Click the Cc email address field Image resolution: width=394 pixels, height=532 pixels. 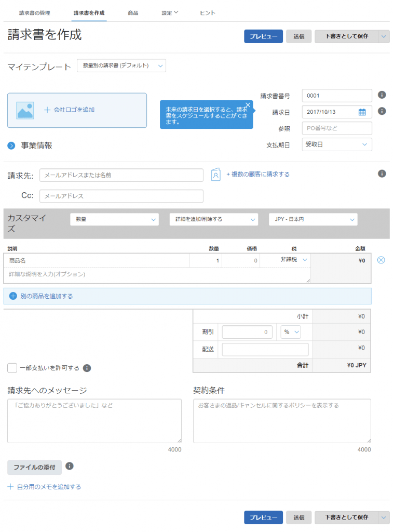[x=121, y=196]
